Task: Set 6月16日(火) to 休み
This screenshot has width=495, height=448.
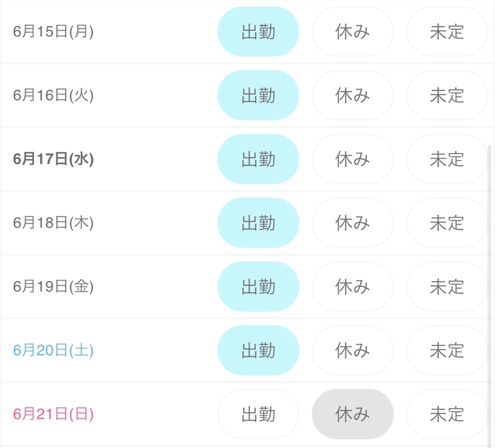Action: [x=352, y=95]
